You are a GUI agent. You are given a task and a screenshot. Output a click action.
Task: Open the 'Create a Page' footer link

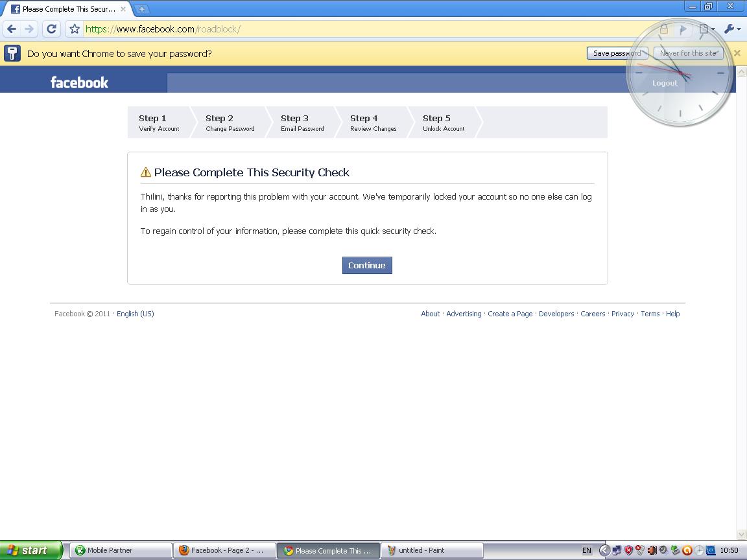click(510, 314)
